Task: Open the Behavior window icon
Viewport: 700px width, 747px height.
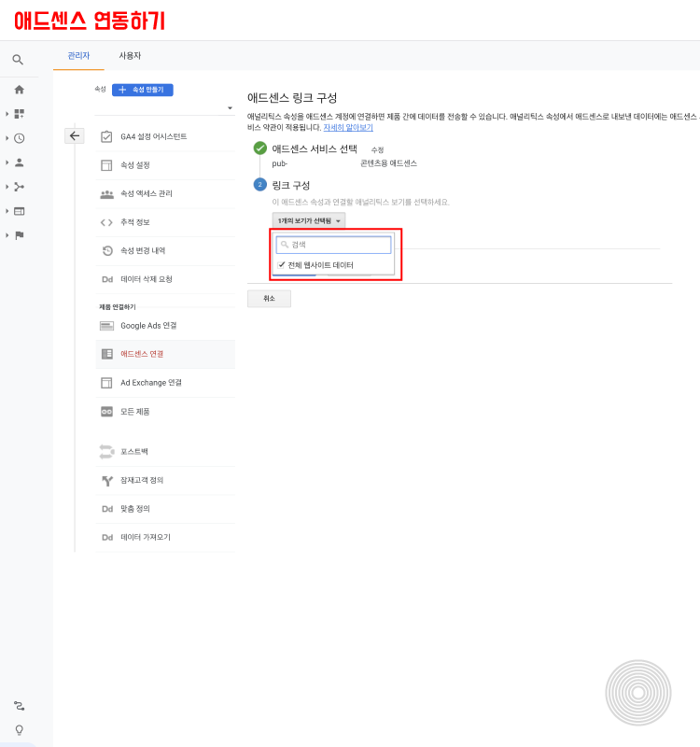Action: coord(19,211)
